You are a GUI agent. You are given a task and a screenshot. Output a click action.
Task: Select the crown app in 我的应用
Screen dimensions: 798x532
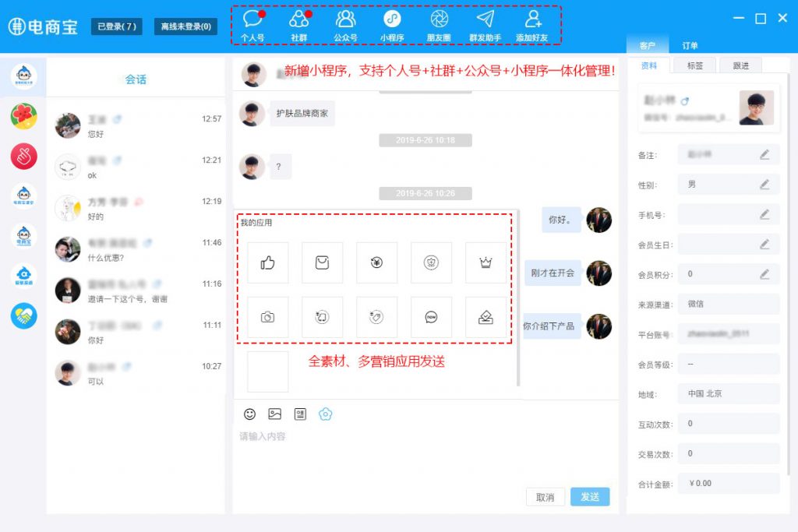click(x=486, y=262)
